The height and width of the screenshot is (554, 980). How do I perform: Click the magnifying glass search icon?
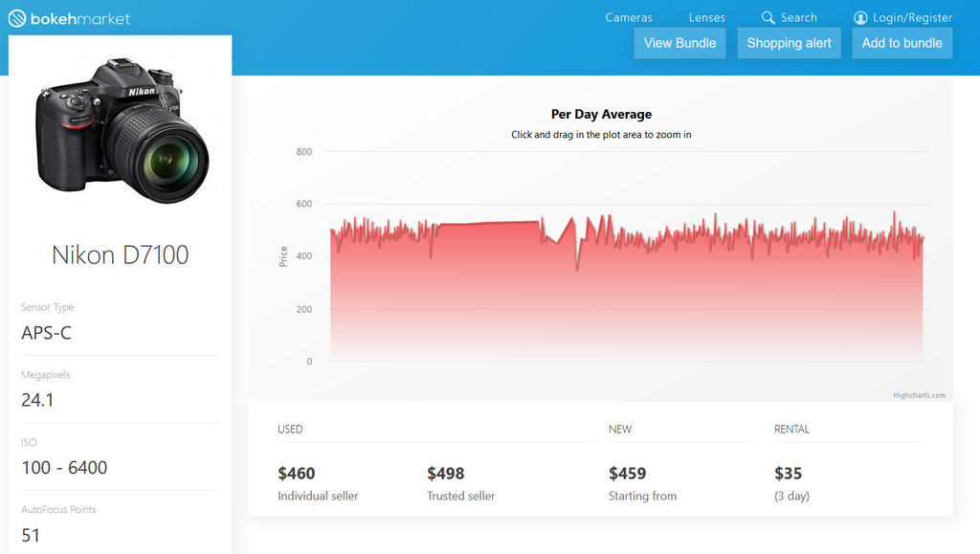tap(768, 17)
